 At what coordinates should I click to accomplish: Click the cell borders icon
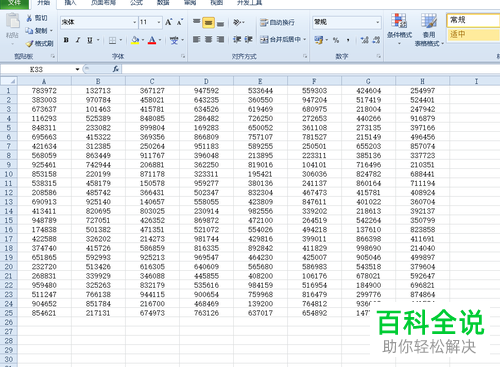112,40
